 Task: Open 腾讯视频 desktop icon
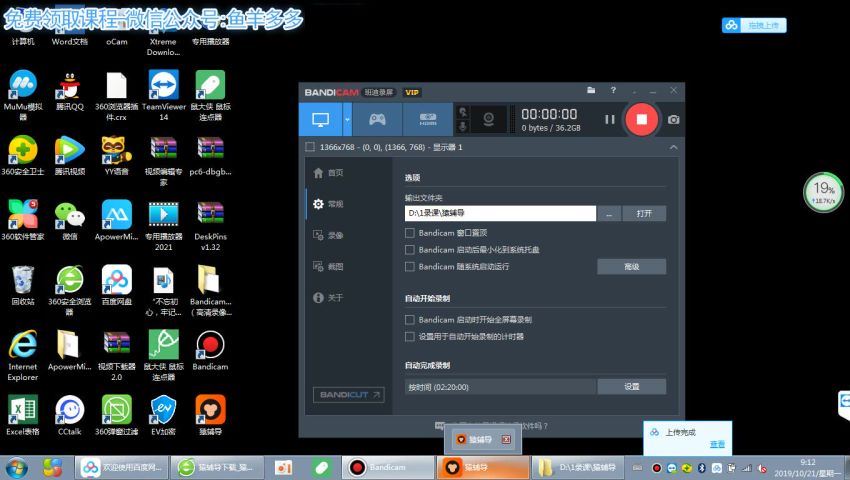tap(70, 155)
